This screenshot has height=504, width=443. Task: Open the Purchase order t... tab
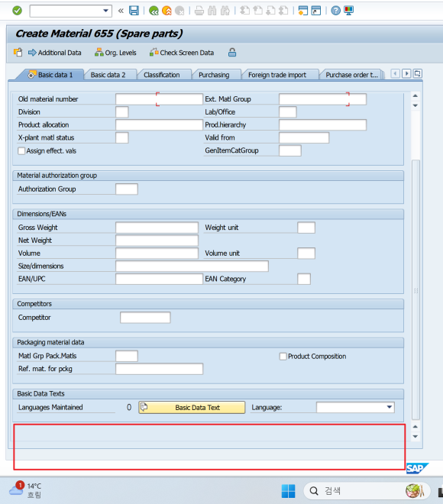pos(351,75)
